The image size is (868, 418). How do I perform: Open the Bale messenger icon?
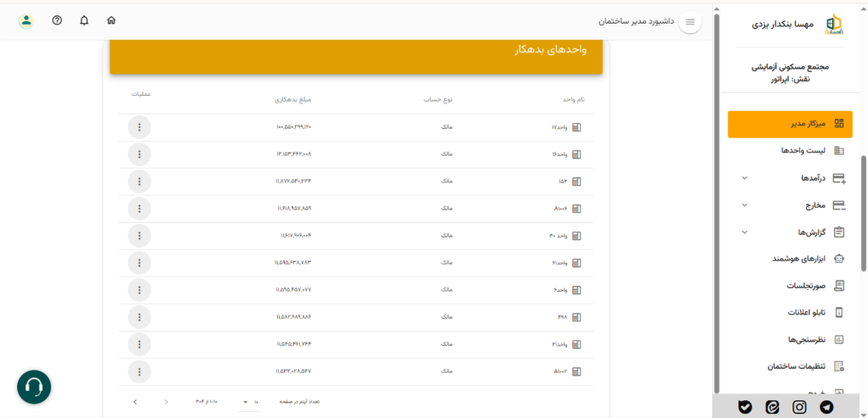tap(745, 407)
